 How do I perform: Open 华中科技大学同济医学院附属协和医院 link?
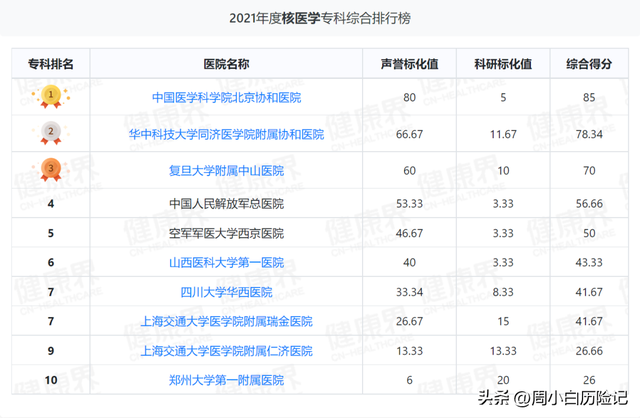tap(227, 134)
